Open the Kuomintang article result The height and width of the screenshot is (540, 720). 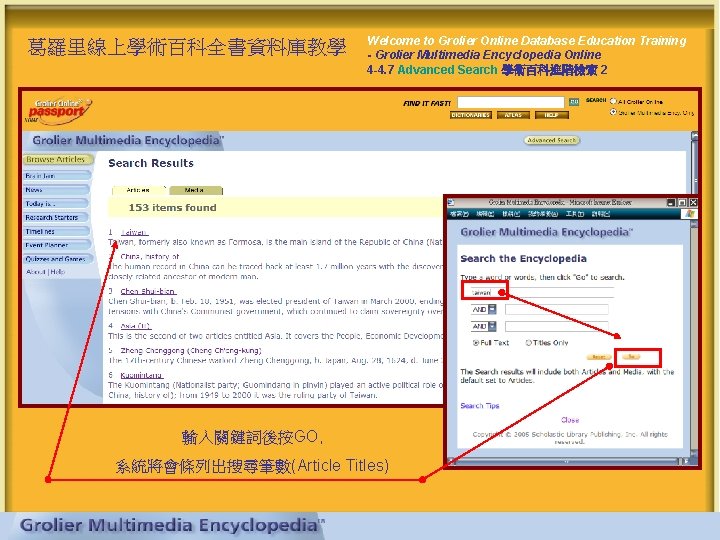(x=141, y=375)
